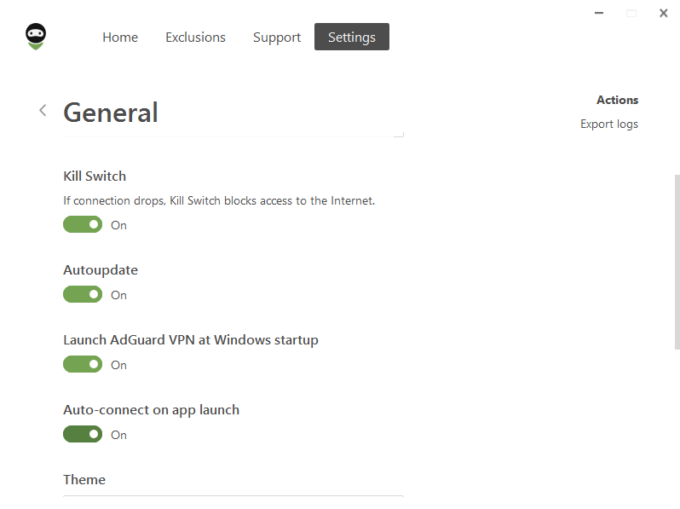Click the Theme setting label
The height and width of the screenshot is (509, 680).
84,480
